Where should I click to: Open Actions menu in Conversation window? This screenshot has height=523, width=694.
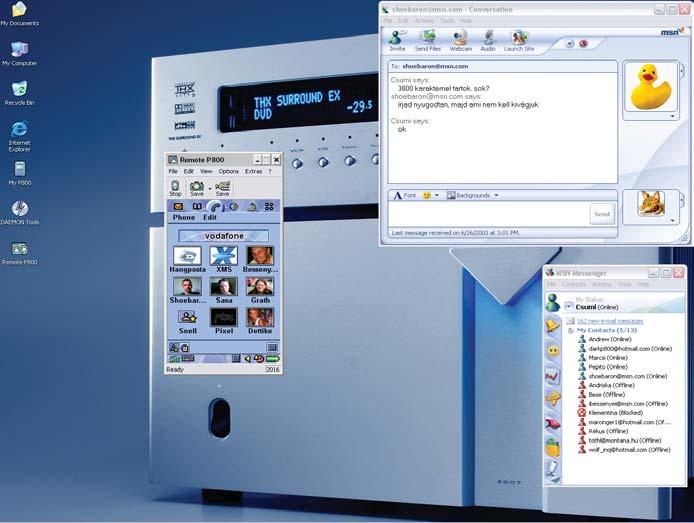tap(424, 21)
